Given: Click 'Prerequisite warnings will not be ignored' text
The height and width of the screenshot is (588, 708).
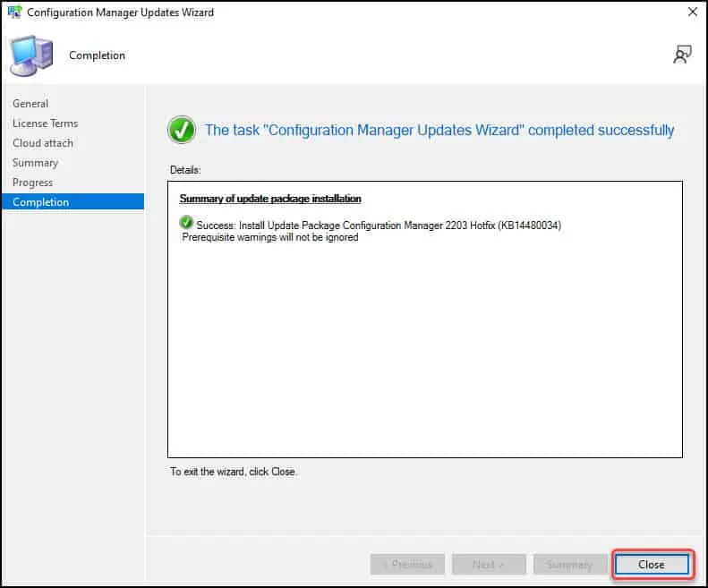Looking at the screenshot, I should [x=270, y=237].
